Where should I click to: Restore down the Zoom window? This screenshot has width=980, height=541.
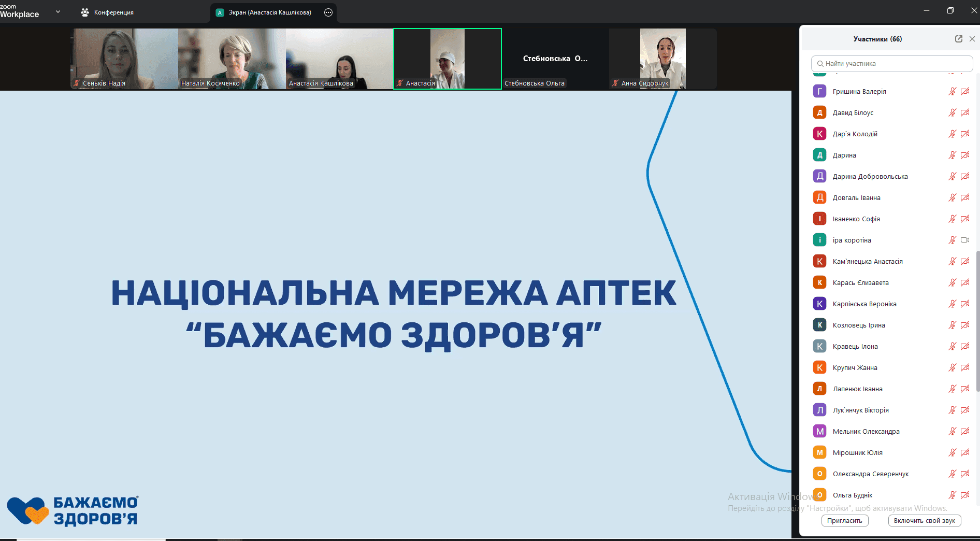tap(950, 10)
